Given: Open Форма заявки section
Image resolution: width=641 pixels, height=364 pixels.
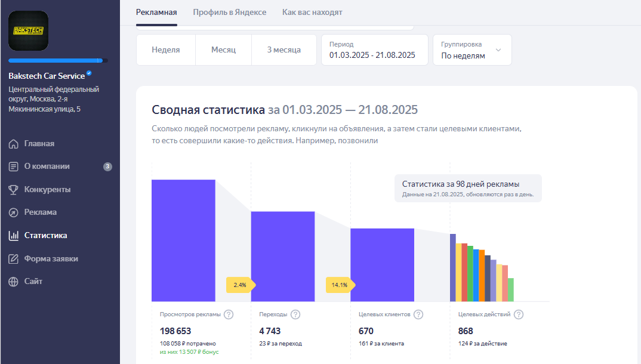Looking at the screenshot, I should tap(51, 258).
